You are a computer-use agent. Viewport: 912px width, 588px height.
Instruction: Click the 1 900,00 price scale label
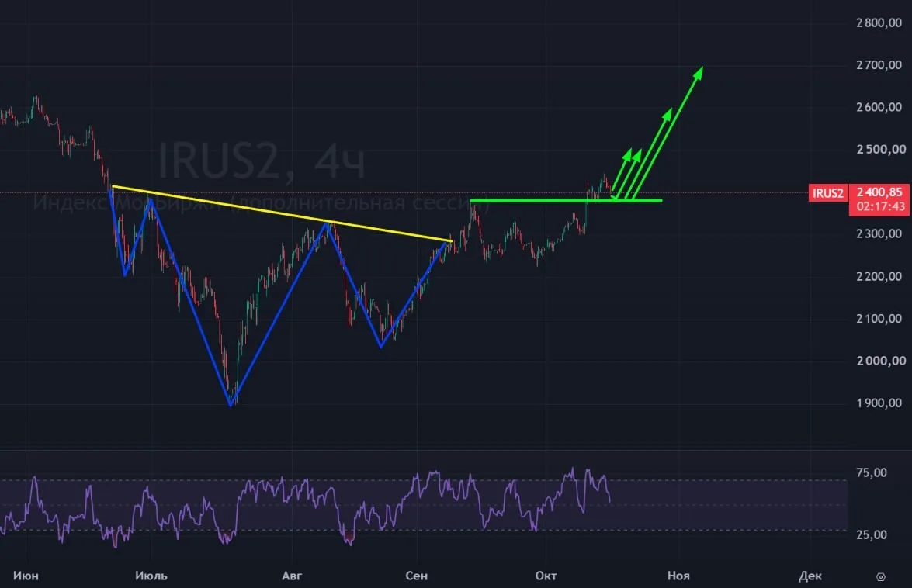click(x=879, y=403)
